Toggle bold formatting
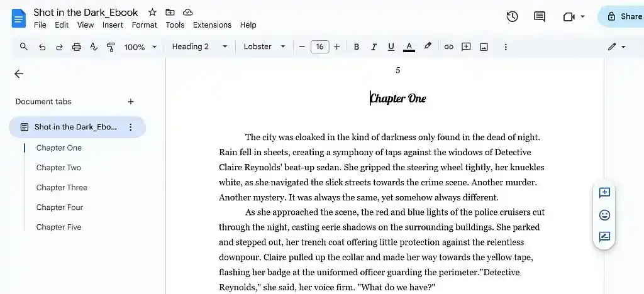Viewport: 644px width, 294px height. click(357, 47)
